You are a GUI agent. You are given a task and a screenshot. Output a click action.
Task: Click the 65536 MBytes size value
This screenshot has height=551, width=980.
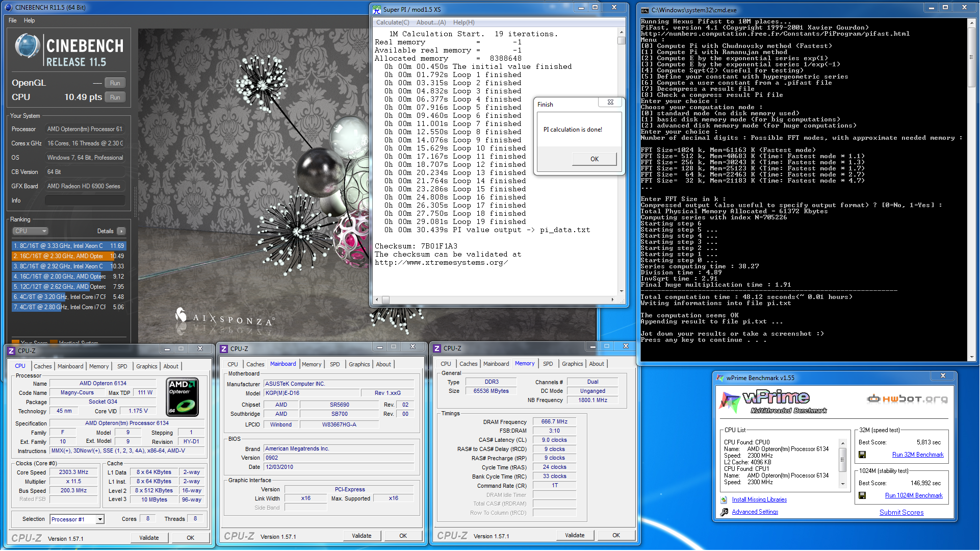(491, 391)
